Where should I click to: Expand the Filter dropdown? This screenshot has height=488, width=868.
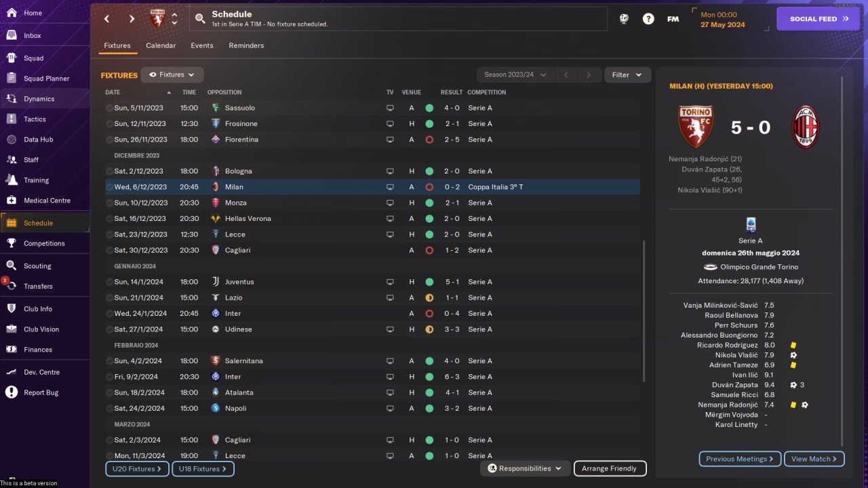point(627,75)
